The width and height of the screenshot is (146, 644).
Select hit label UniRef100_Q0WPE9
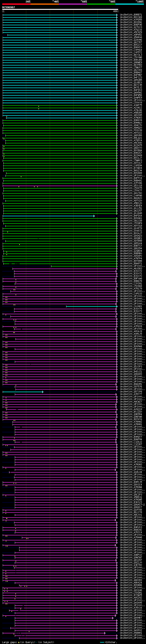(131, 98)
